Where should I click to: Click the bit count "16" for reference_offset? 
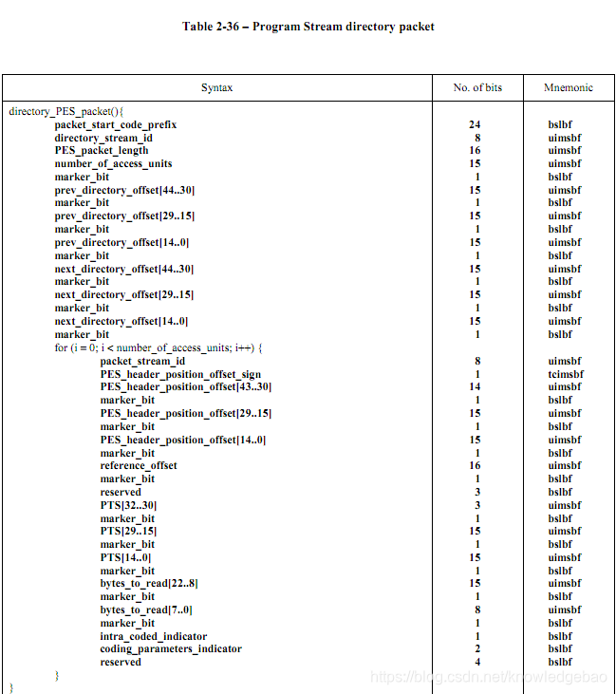click(475, 465)
